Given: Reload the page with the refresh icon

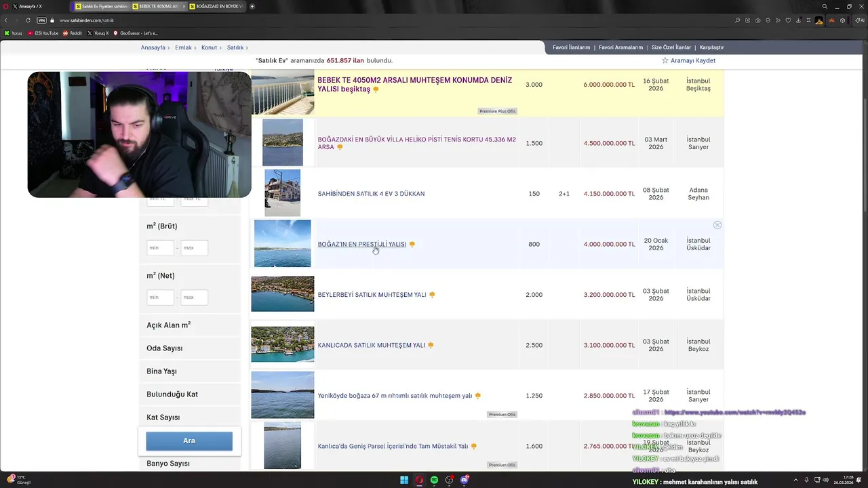Looking at the screenshot, I should [28, 20].
